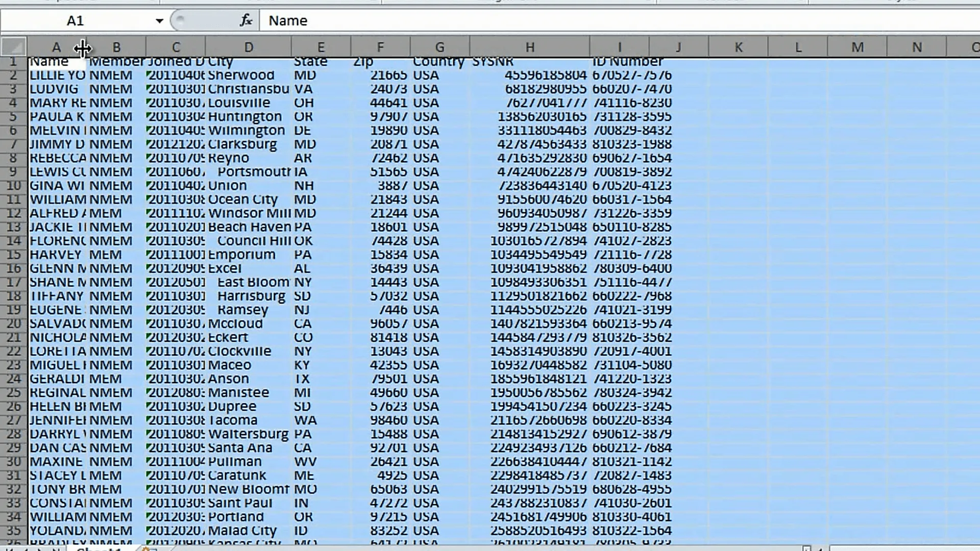The image size is (980, 551).
Task: Click the Insert Function fx icon
Action: tap(246, 20)
